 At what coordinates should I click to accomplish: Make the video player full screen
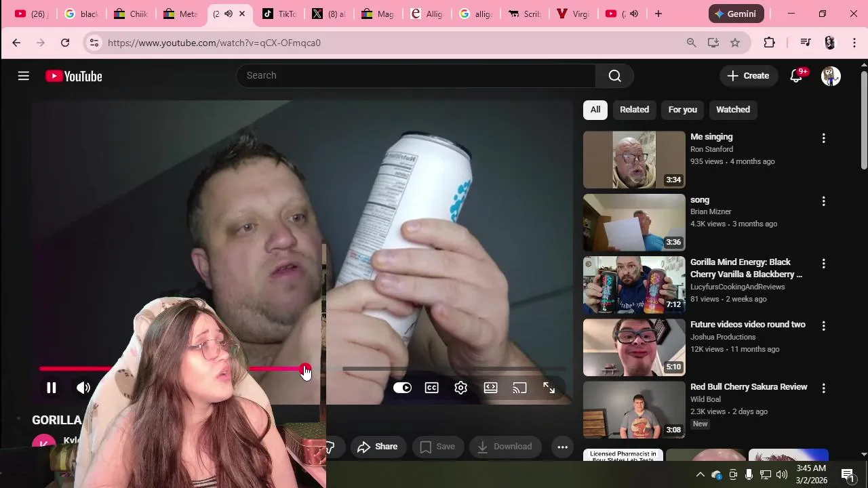point(549,388)
